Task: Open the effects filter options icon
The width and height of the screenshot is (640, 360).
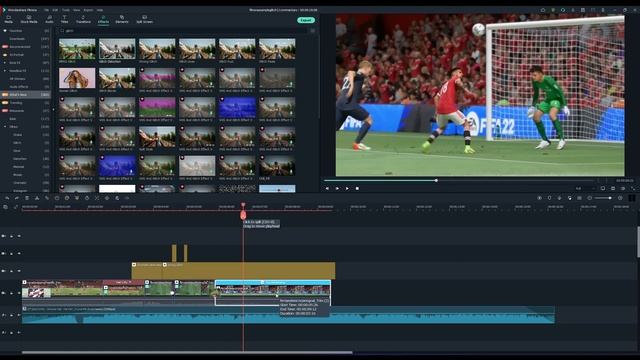Action: click(313, 31)
